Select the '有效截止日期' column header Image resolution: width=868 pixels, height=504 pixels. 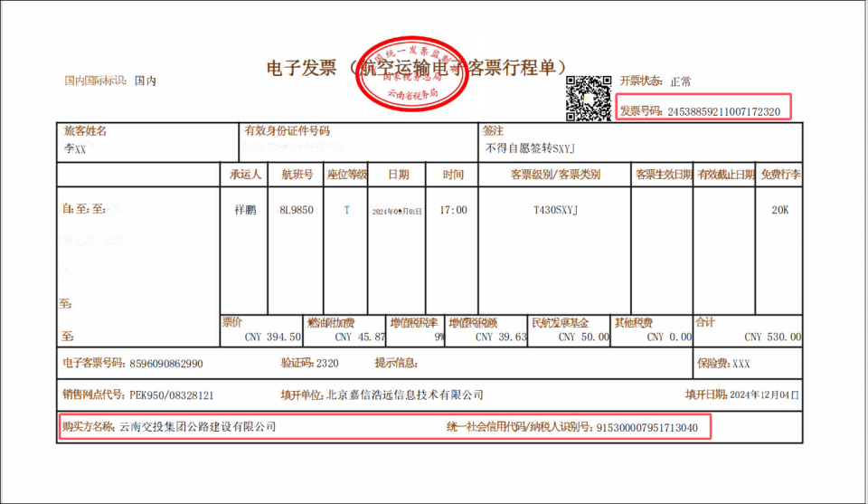(x=726, y=175)
